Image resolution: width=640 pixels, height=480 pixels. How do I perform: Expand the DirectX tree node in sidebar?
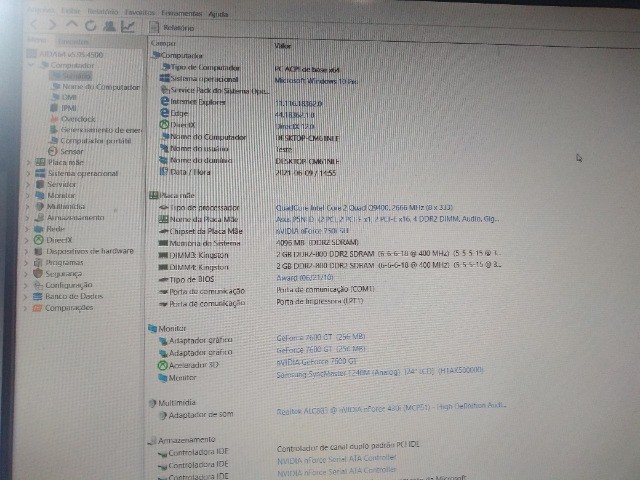[x=27, y=240]
